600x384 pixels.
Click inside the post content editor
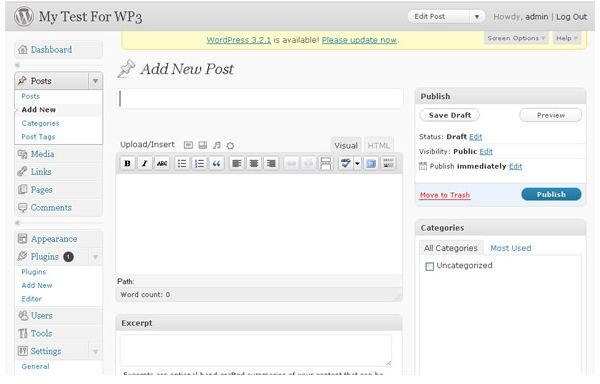[x=259, y=224]
